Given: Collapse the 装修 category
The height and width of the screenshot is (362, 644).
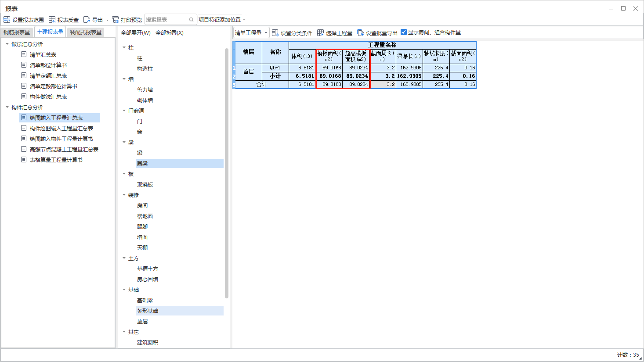Looking at the screenshot, I should pos(124,195).
